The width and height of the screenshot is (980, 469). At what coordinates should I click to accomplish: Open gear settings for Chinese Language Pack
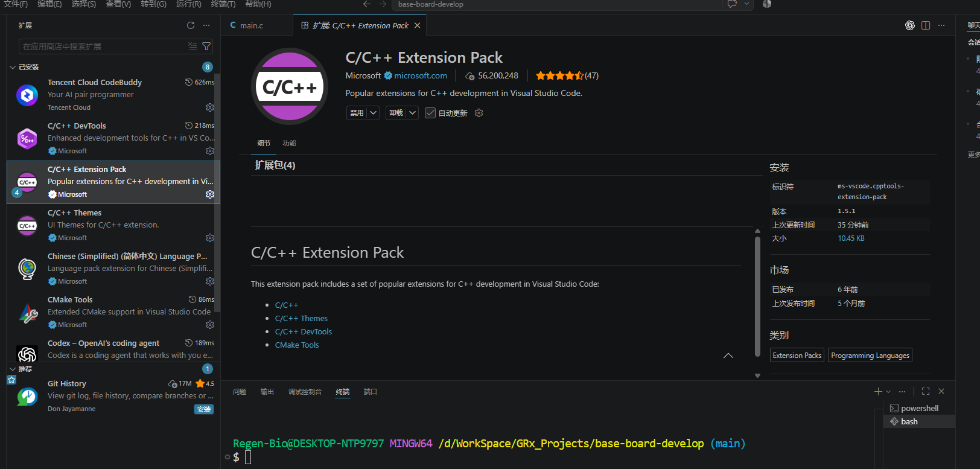point(209,281)
